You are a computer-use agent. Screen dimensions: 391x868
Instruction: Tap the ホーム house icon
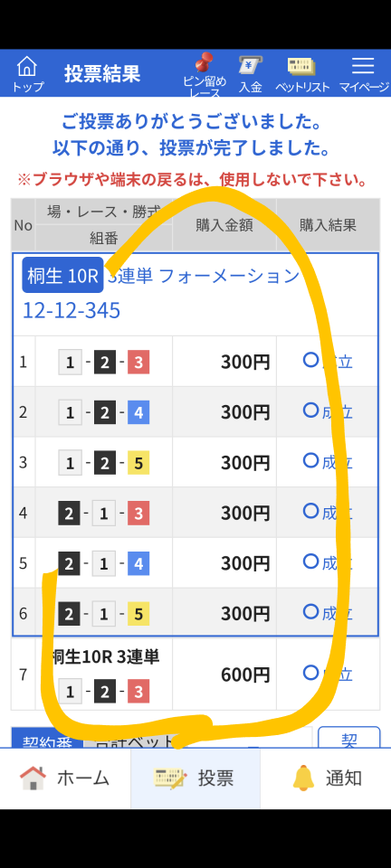[x=33, y=778]
